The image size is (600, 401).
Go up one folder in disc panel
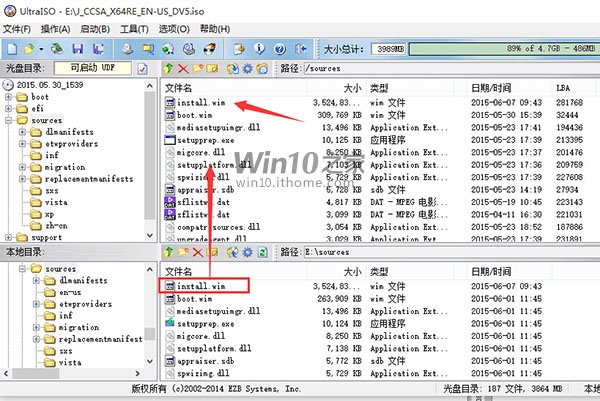coord(168,69)
